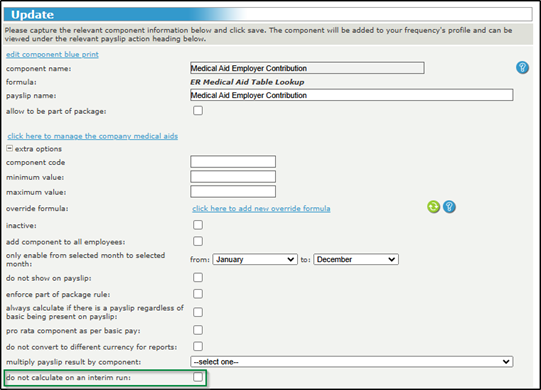Click the minimum value input box

233,176
